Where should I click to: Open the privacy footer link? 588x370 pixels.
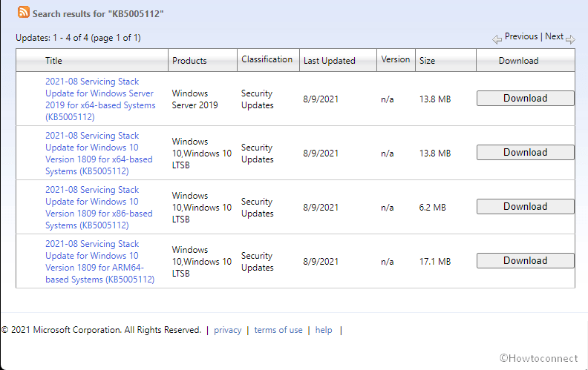pyautogui.click(x=228, y=330)
